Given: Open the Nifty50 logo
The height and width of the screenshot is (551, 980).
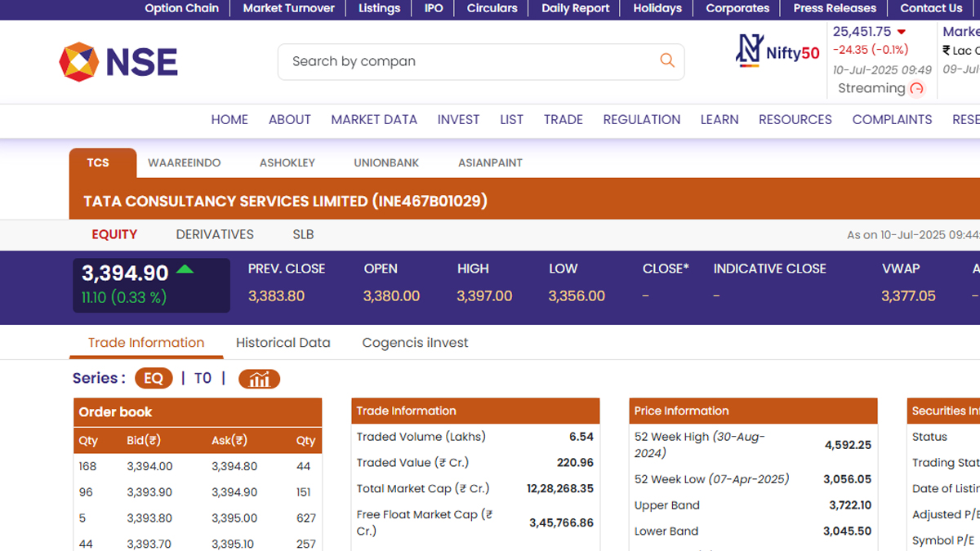Looking at the screenshot, I should click(x=777, y=51).
